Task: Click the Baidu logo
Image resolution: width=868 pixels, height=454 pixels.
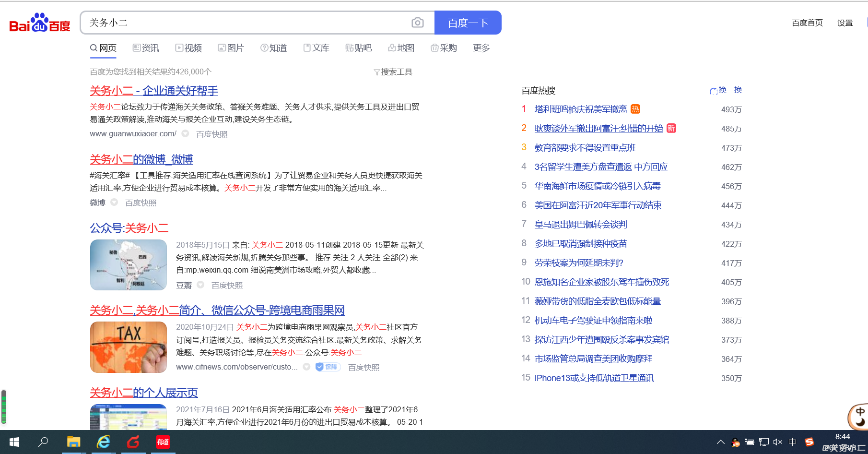Action: point(40,23)
